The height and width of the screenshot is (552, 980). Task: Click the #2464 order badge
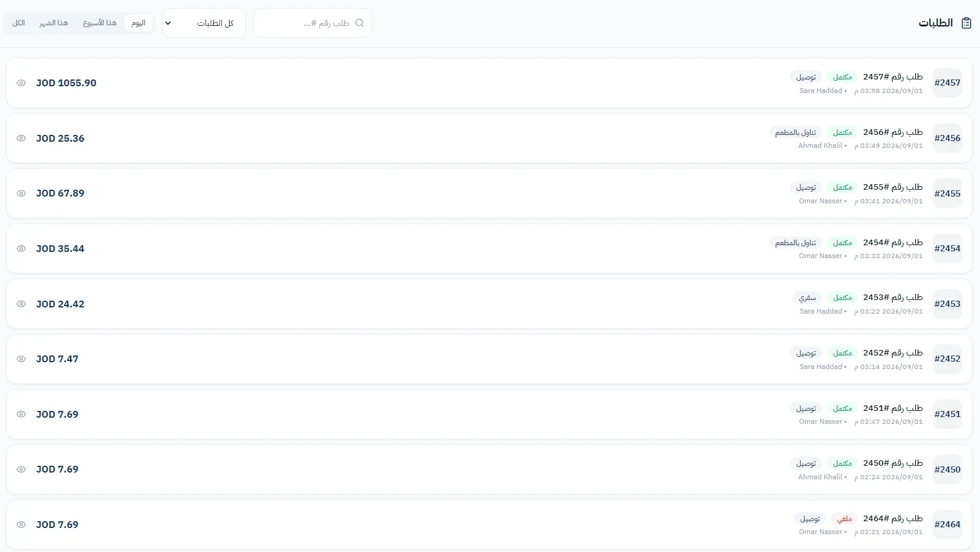pos(947,524)
